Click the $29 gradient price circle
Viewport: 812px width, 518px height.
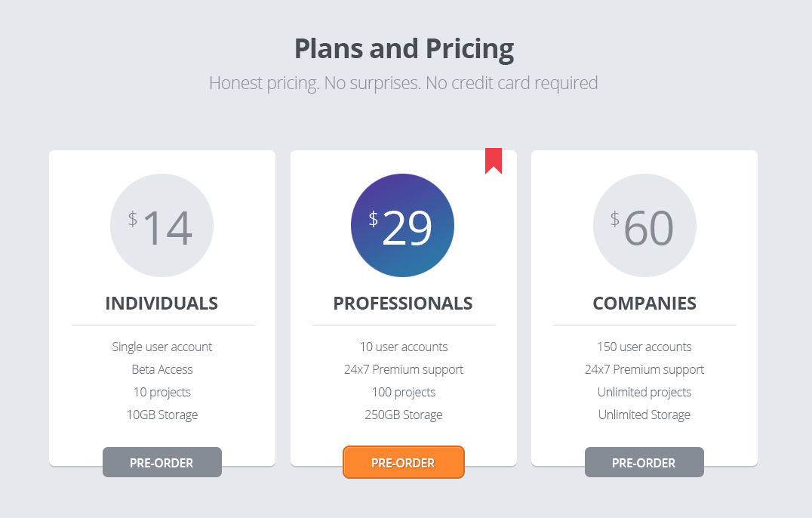tap(403, 226)
